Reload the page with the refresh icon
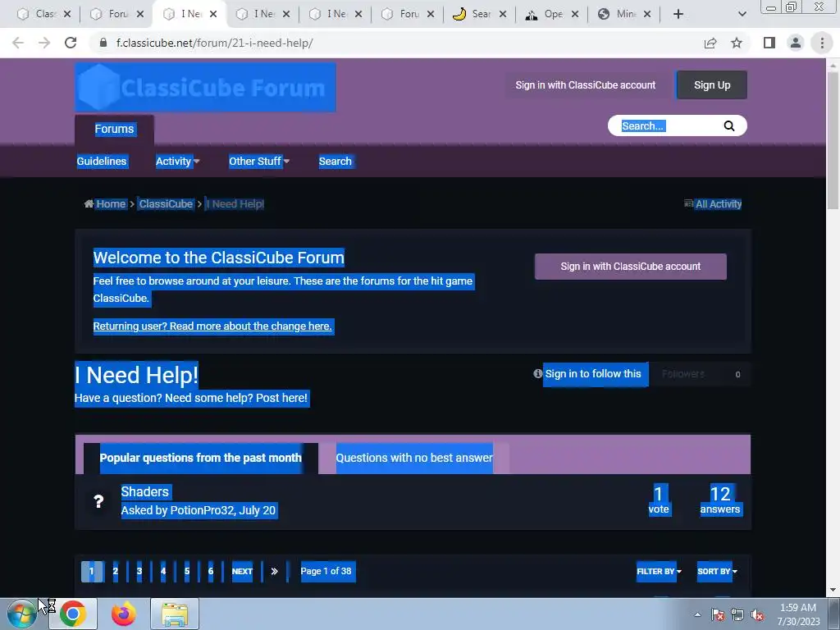 71,43
